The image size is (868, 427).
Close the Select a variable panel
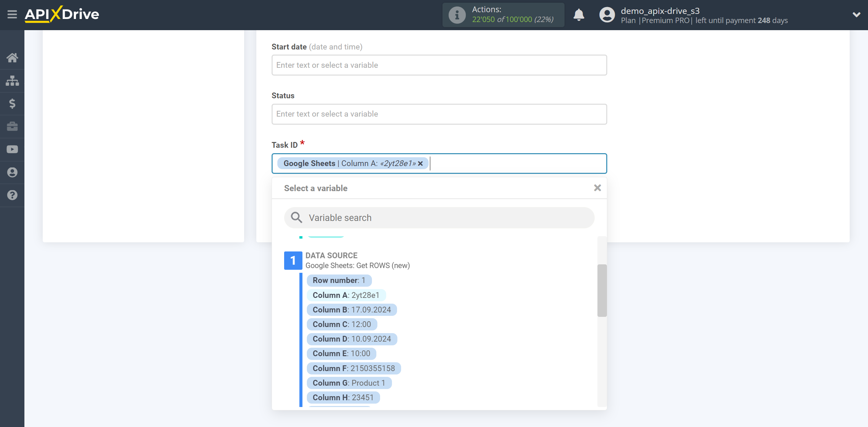click(x=597, y=188)
